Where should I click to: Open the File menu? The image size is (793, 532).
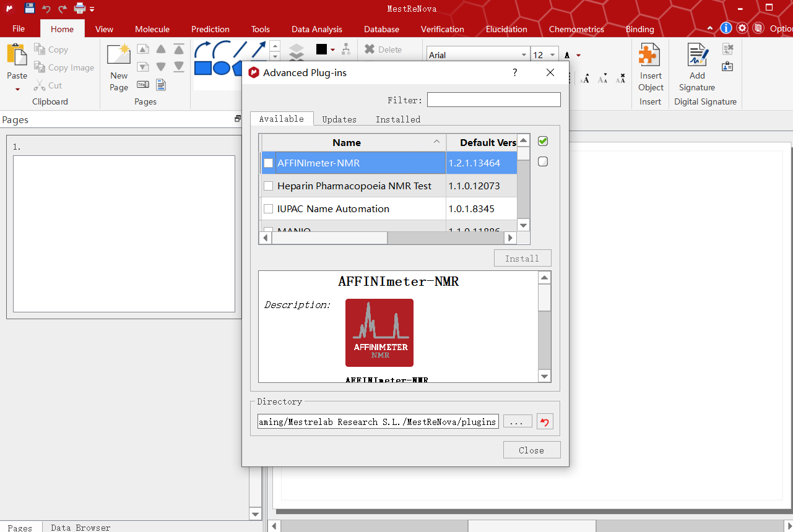19,28
